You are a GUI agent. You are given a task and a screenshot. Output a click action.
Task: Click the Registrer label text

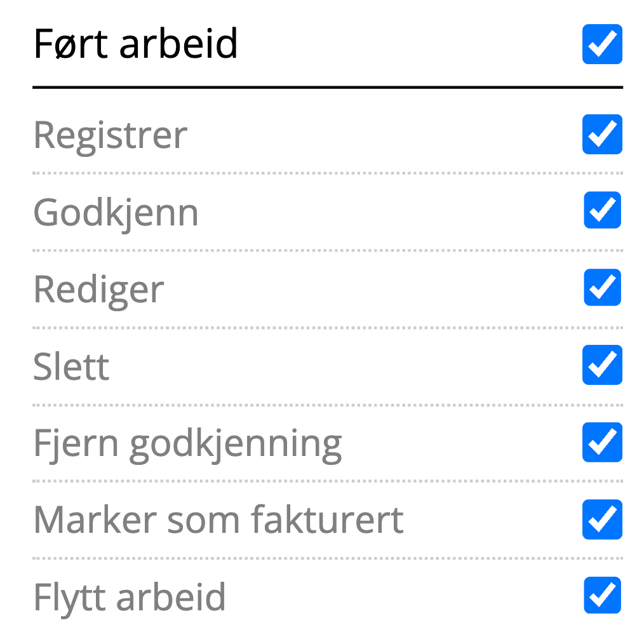[x=110, y=135]
